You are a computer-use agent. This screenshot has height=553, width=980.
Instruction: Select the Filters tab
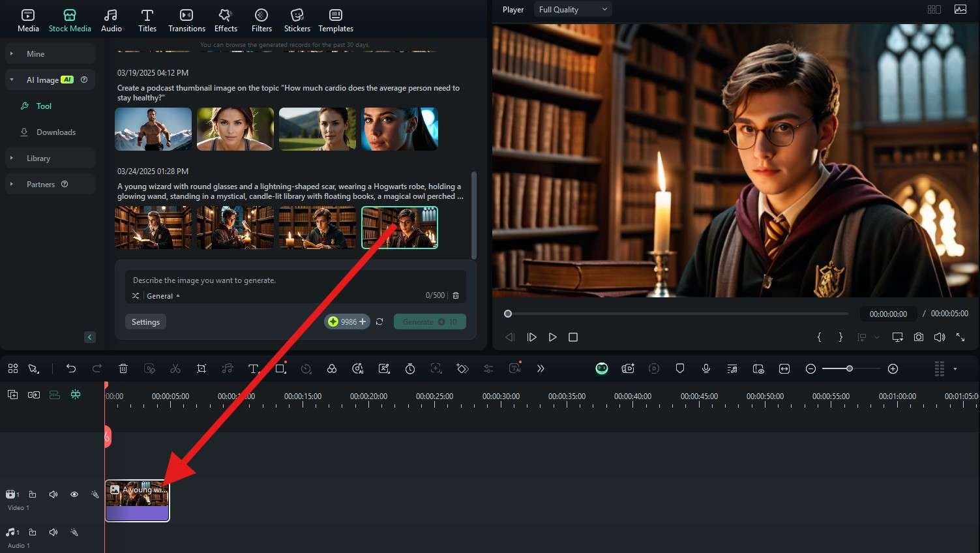(x=261, y=20)
